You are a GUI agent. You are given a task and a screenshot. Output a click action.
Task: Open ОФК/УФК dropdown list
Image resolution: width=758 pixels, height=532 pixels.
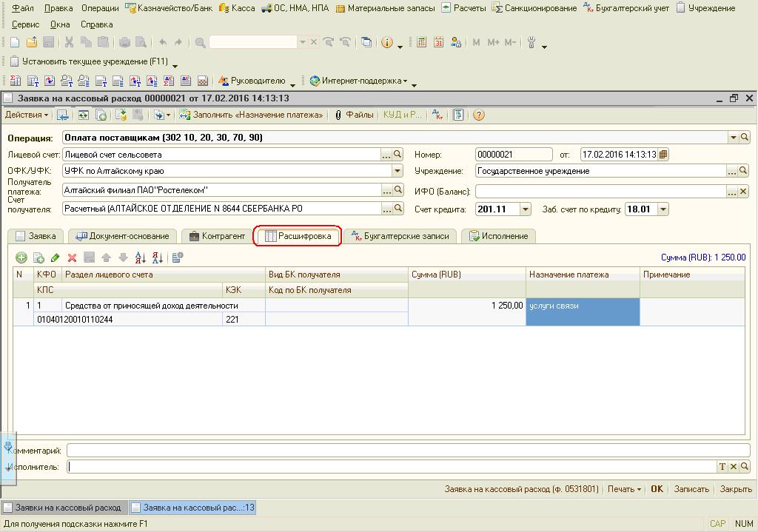398,171
